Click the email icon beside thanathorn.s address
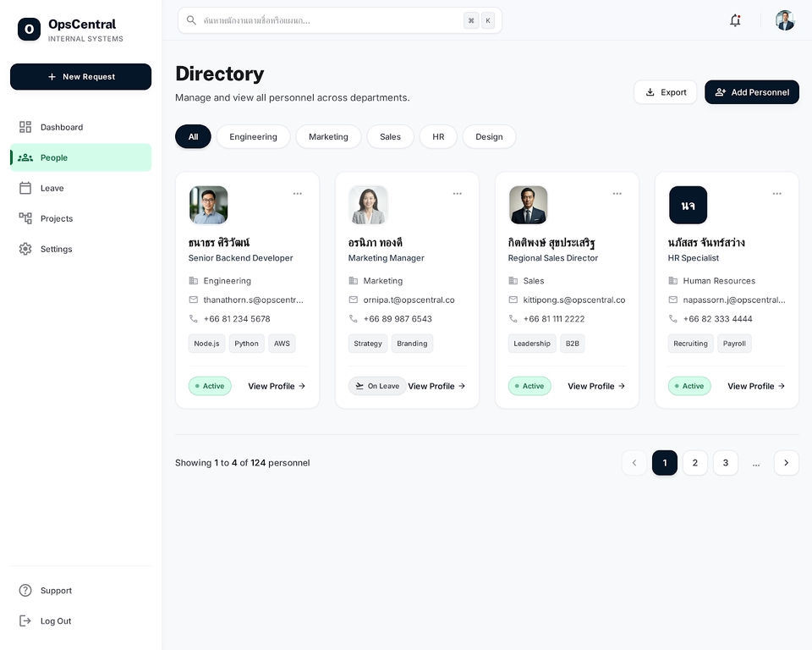The height and width of the screenshot is (650, 812). click(193, 300)
